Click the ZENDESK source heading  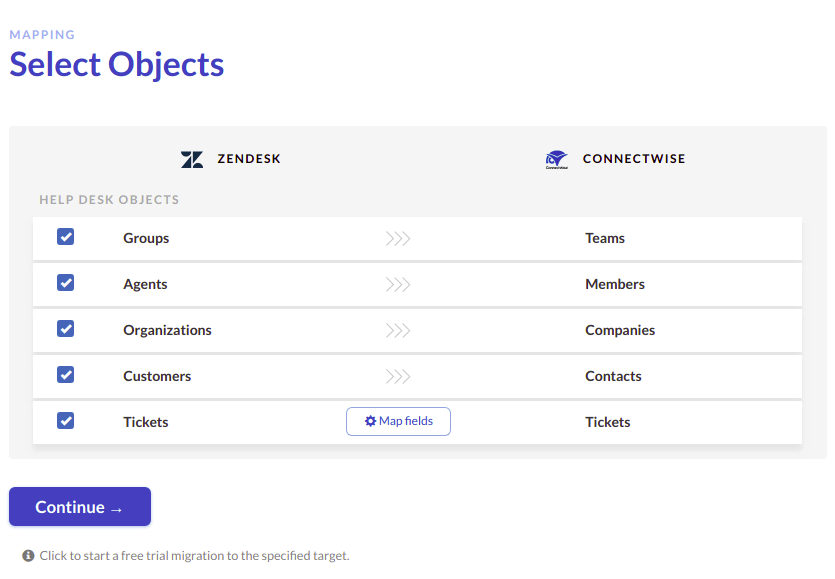pos(249,159)
